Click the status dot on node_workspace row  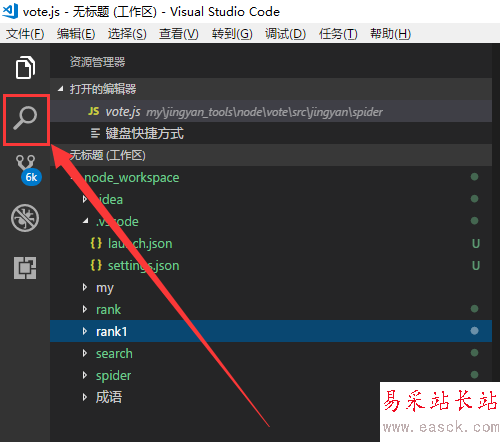pyautogui.click(x=474, y=177)
